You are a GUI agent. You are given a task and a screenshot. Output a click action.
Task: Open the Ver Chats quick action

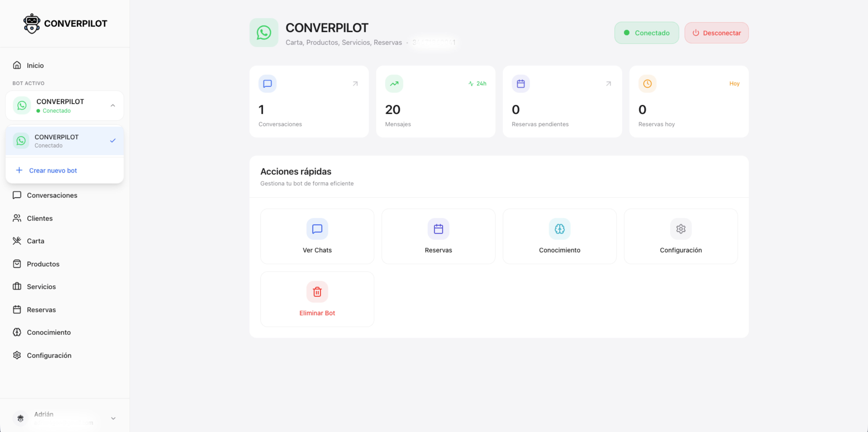pyautogui.click(x=317, y=236)
